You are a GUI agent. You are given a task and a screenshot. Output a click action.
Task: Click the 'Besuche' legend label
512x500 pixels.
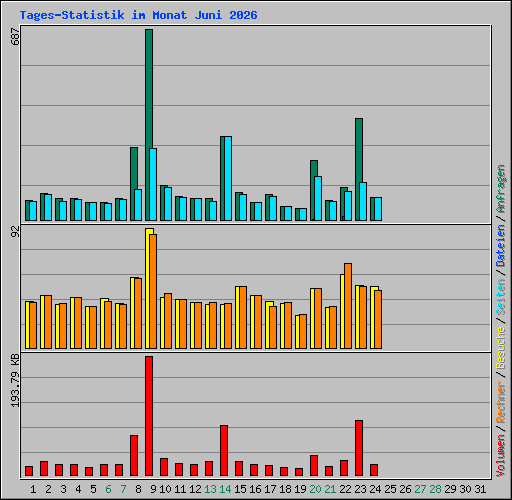pyautogui.click(x=501, y=347)
